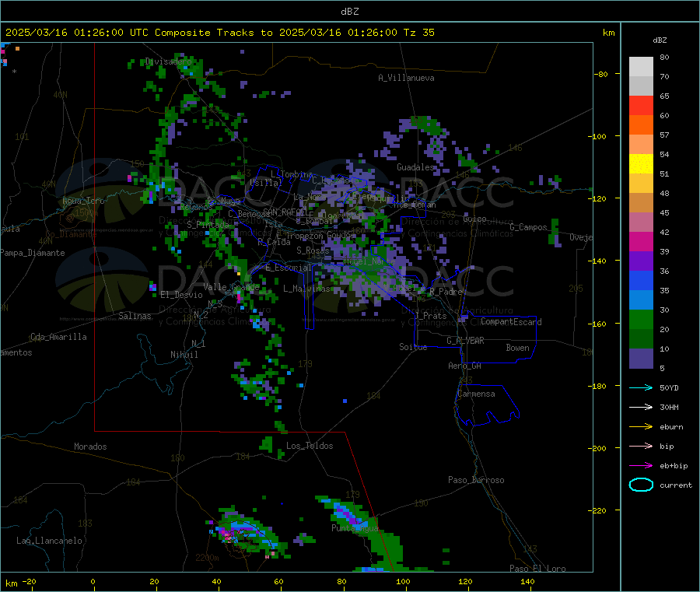
Task: Click the El_Desvio map label
Action: pos(182,295)
